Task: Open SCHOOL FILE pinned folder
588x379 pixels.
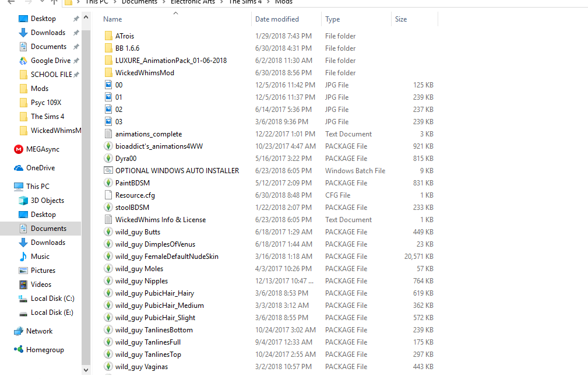Action: tap(51, 74)
